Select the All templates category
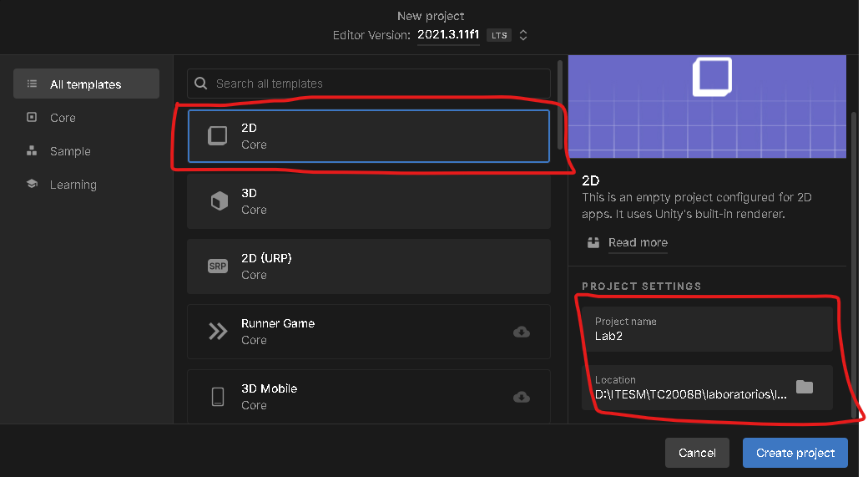This screenshot has height=477, width=868. point(86,84)
